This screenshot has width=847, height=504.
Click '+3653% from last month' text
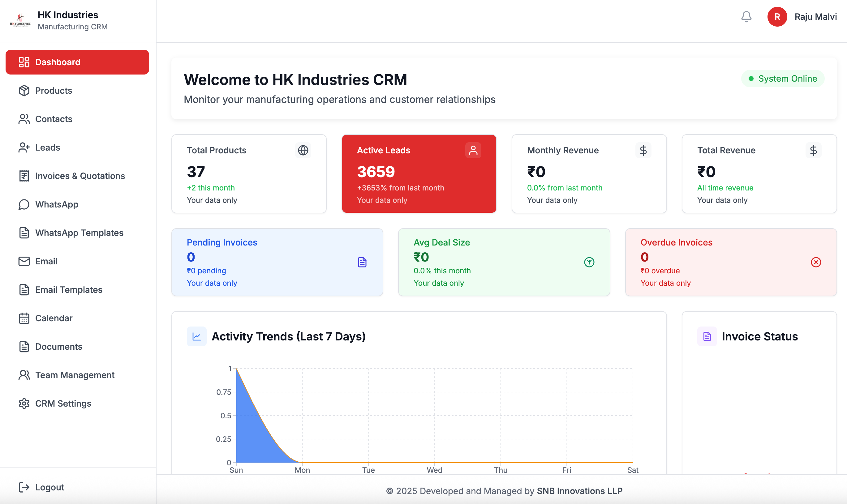(x=400, y=188)
